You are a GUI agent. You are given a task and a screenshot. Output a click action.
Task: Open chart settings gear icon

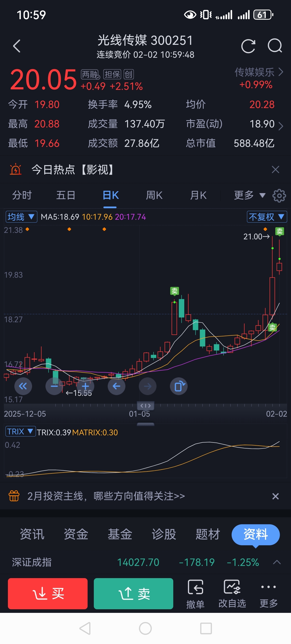pyautogui.click(x=279, y=195)
